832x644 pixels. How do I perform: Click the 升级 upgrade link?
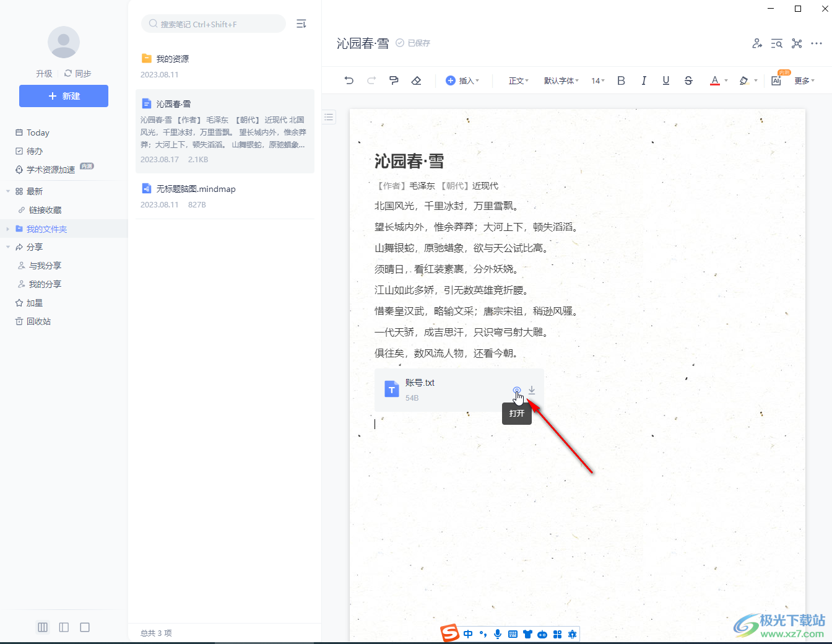pos(44,73)
